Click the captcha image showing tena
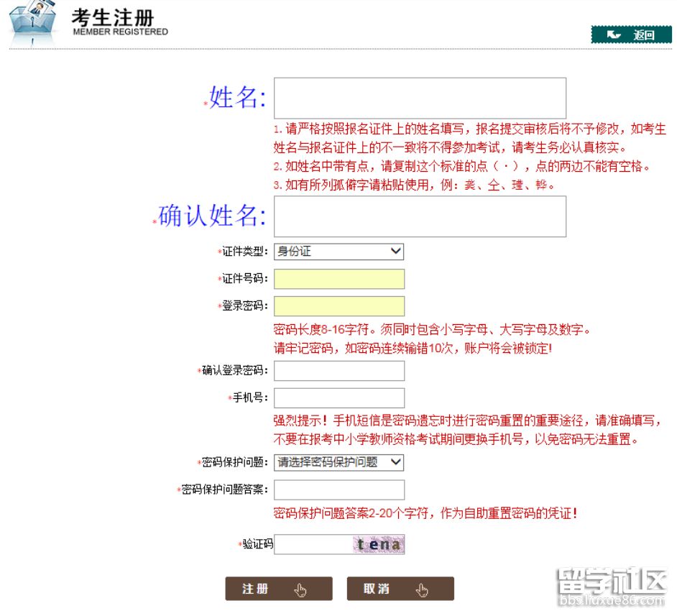The image size is (677, 616). [379, 545]
